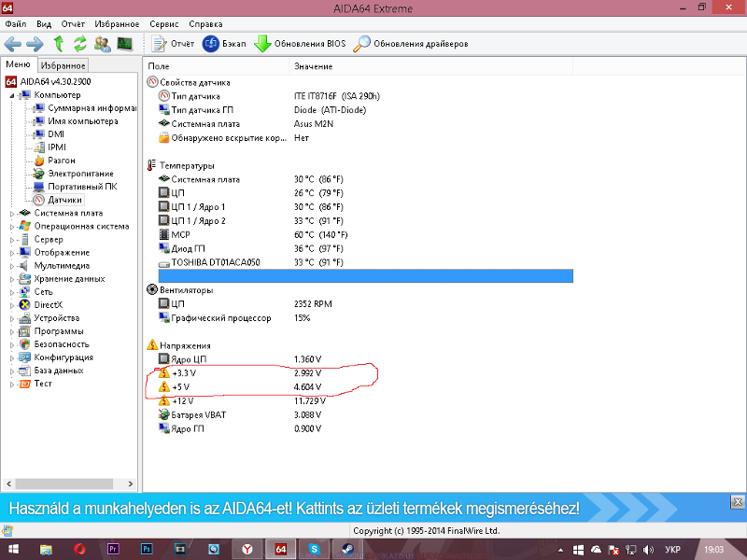
Task: Refresh data using the green circular arrows icon
Action: [80, 44]
